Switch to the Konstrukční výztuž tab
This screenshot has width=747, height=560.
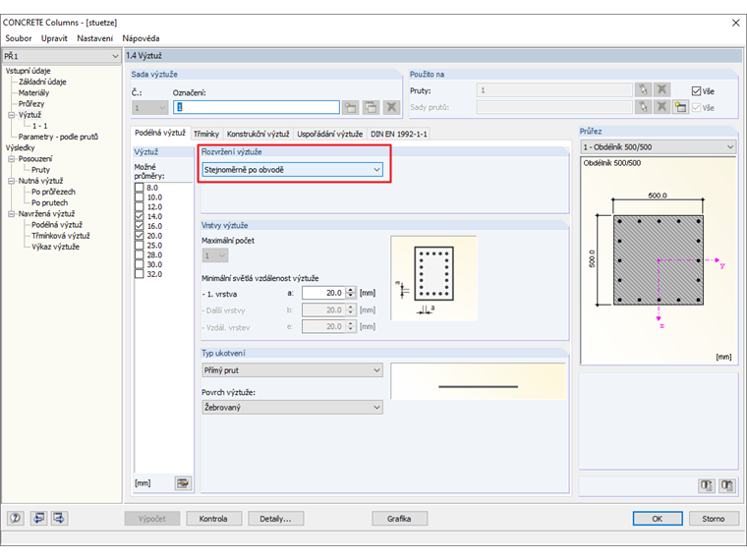tap(258, 135)
